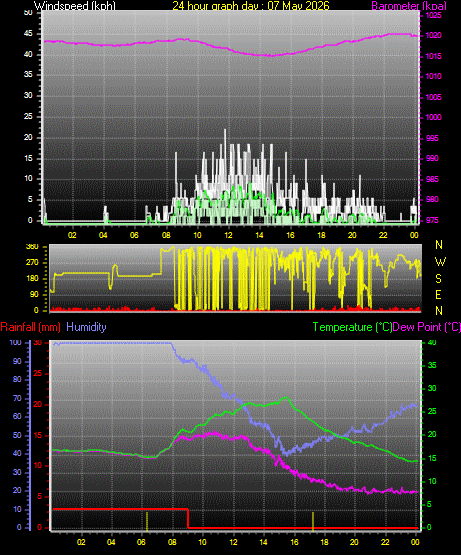Click the 50 humidity axis value

tap(17, 435)
